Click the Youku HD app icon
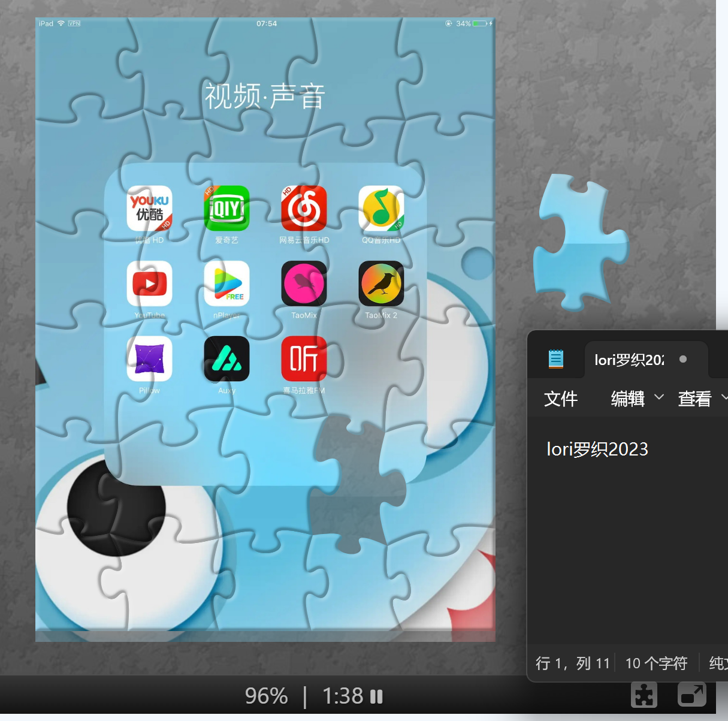The height and width of the screenshot is (721, 728). (x=150, y=208)
